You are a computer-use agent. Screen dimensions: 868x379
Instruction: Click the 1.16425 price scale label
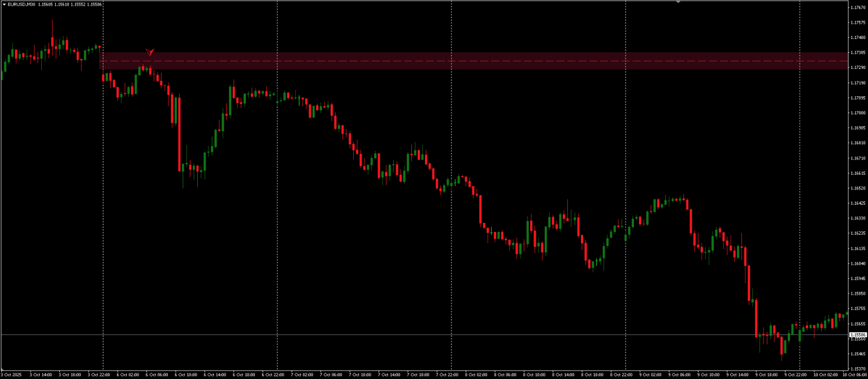click(857, 203)
